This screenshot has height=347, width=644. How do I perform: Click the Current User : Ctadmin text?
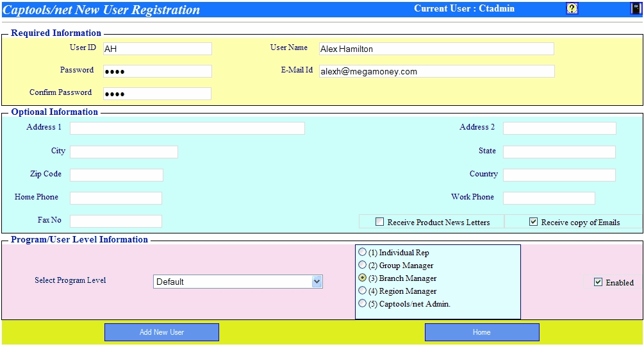click(x=464, y=8)
